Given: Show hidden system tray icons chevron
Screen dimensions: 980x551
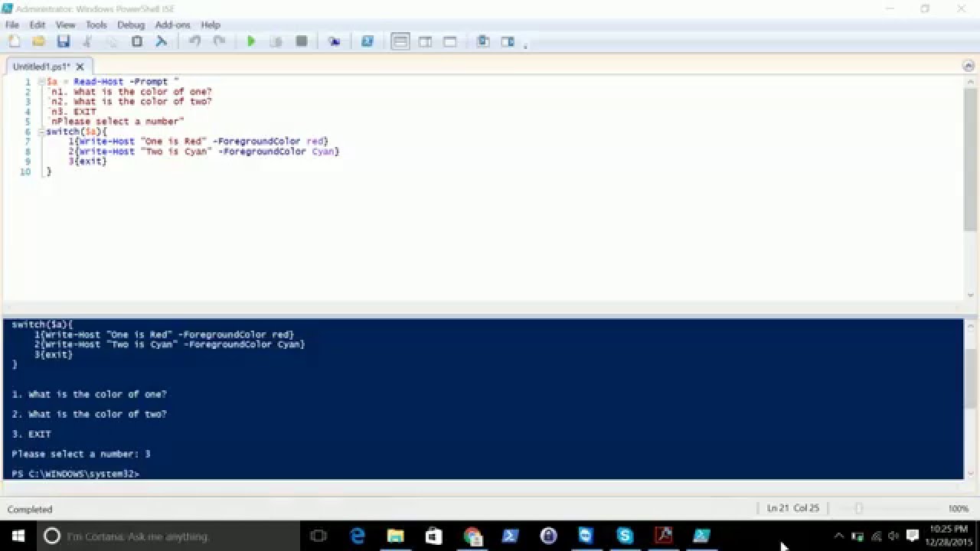Looking at the screenshot, I should coord(839,536).
